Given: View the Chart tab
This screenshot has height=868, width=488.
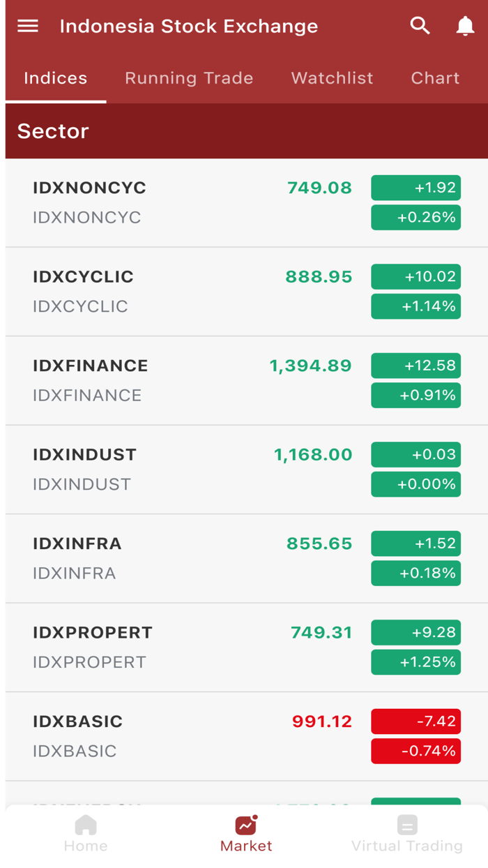Looking at the screenshot, I should click(435, 78).
